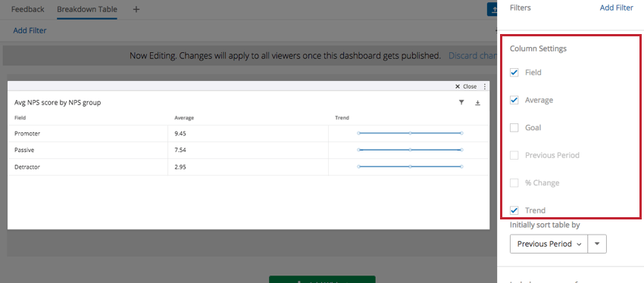Image resolution: width=644 pixels, height=283 pixels.
Task: Select the Detractor row label
Action: 27,167
